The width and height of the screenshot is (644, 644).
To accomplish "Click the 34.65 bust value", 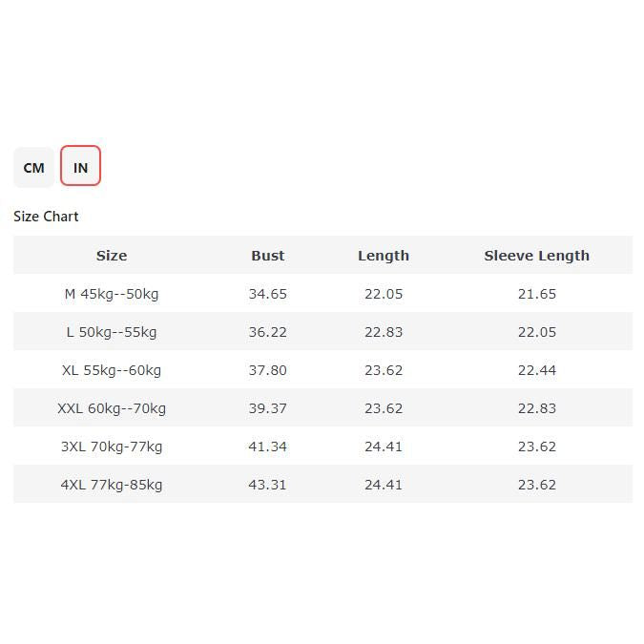I will (268, 294).
